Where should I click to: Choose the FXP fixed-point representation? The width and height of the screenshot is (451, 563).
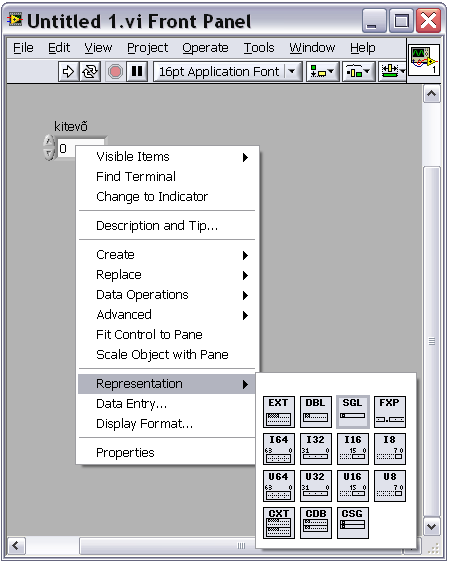point(390,412)
